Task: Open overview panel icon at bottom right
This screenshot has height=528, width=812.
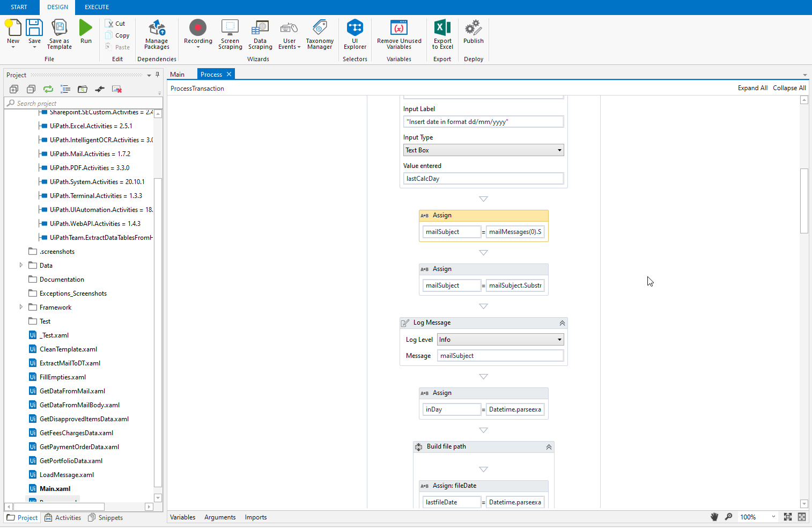Action: pos(802,517)
